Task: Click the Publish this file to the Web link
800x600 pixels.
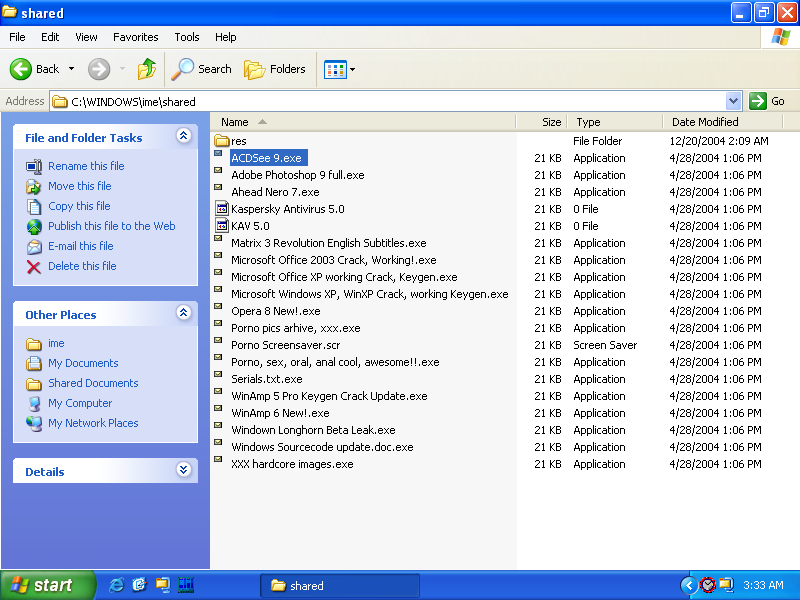Action: point(112,226)
